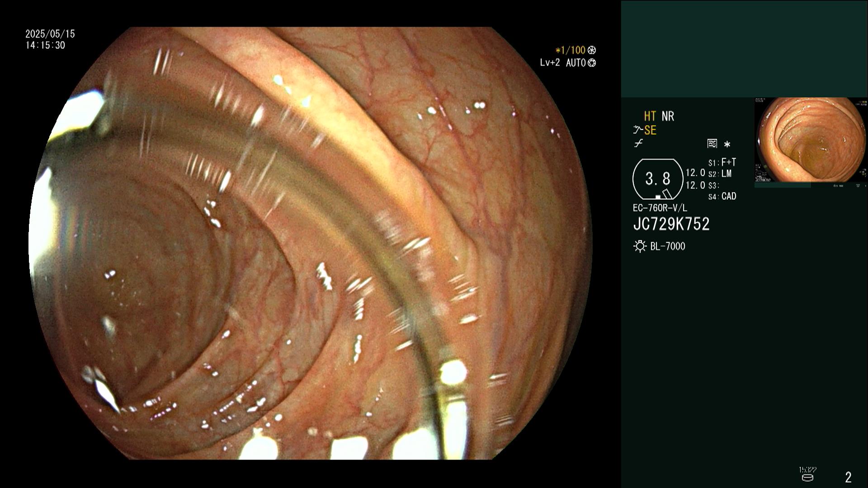Click the scope model EC-760R-V/L
This screenshot has height=488, width=868.
tap(660, 208)
